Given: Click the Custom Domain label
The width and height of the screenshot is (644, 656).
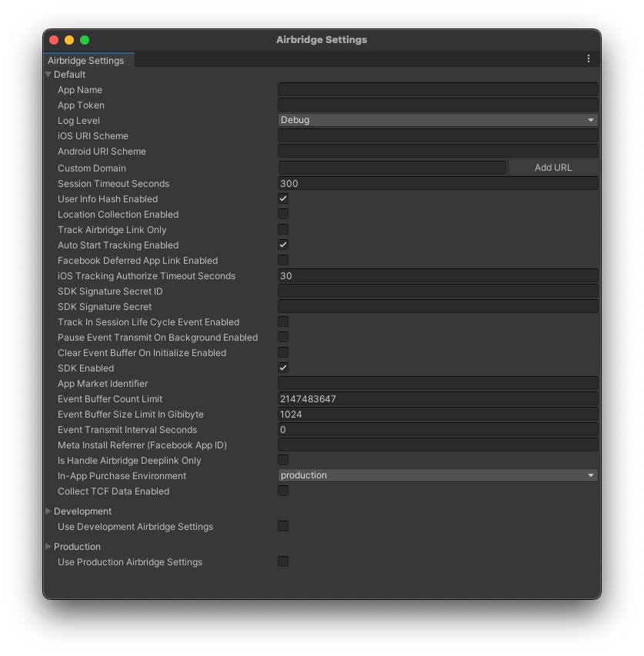Looking at the screenshot, I should [92, 168].
